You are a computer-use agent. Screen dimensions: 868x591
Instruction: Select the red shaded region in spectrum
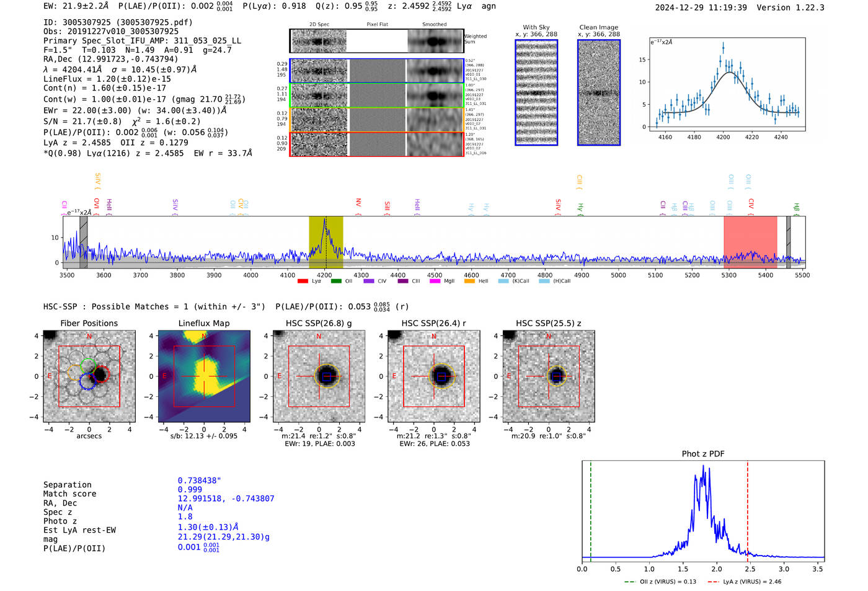750,242
